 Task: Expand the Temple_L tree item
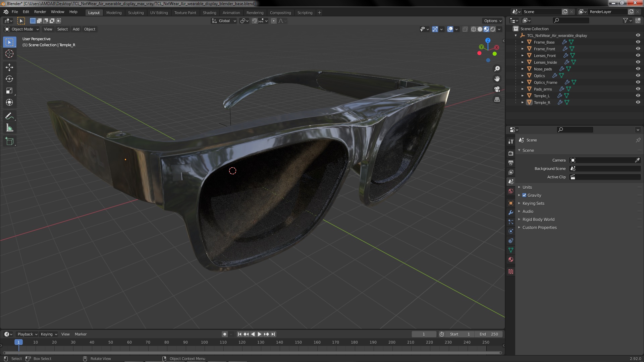(x=522, y=96)
